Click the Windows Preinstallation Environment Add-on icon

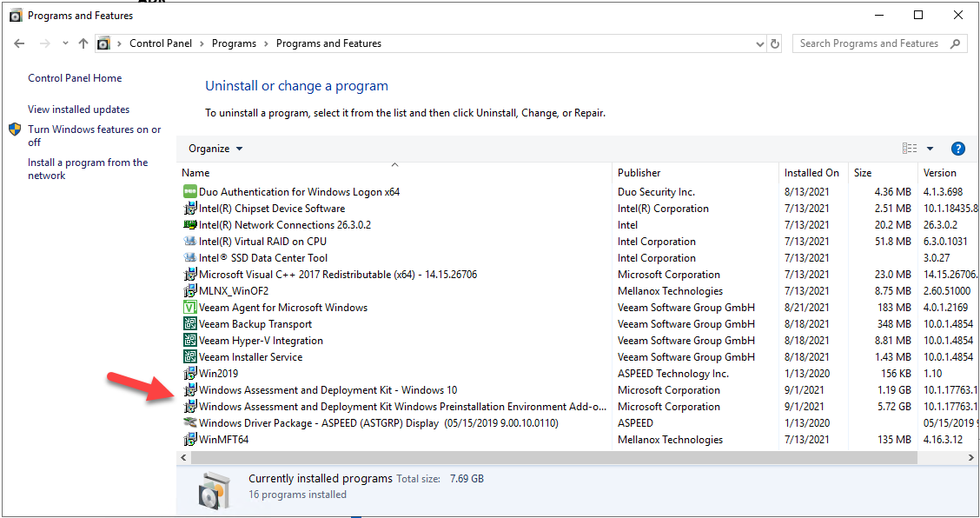(190, 407)
